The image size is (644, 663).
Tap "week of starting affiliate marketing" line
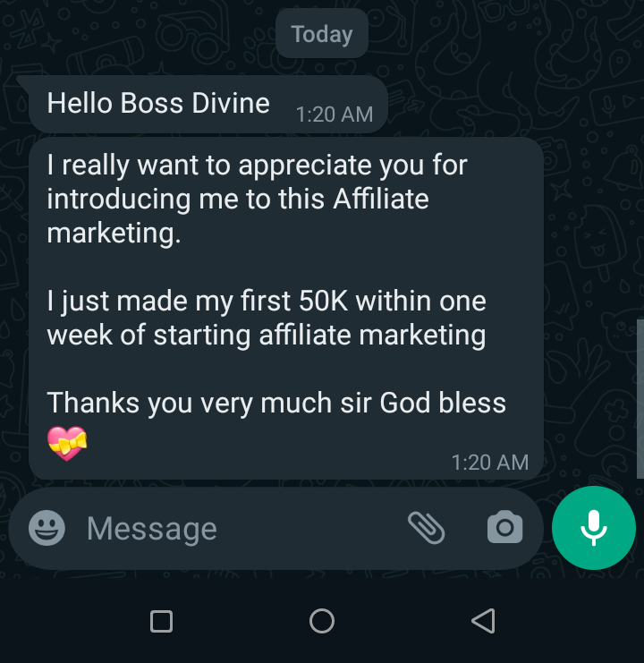click(267, 336)
